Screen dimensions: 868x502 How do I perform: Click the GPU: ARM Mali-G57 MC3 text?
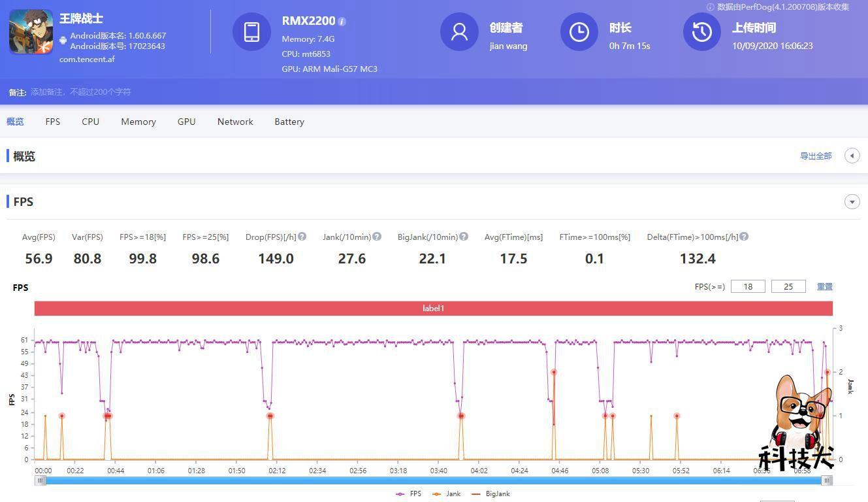tap(330, 69)
